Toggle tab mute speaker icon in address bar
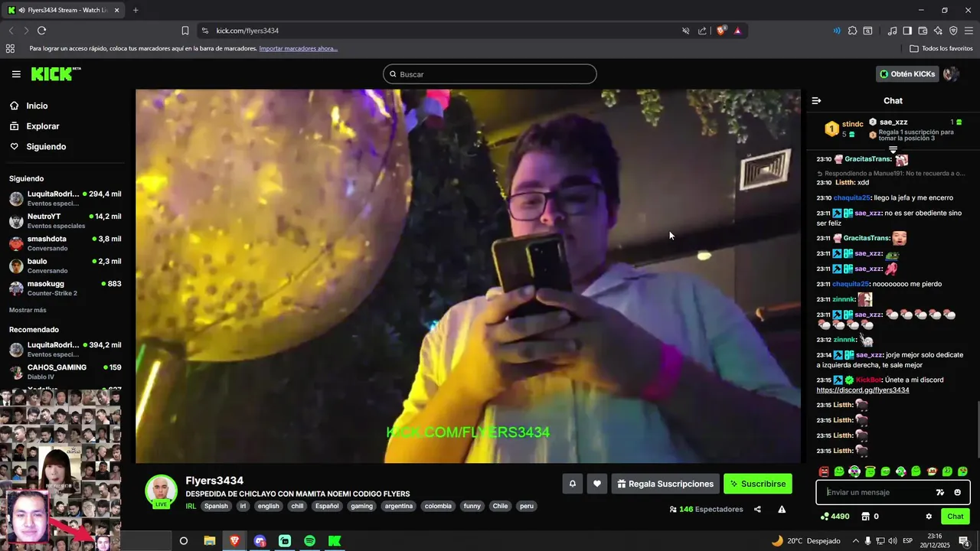The image size is (980, 551). (686, 31)
